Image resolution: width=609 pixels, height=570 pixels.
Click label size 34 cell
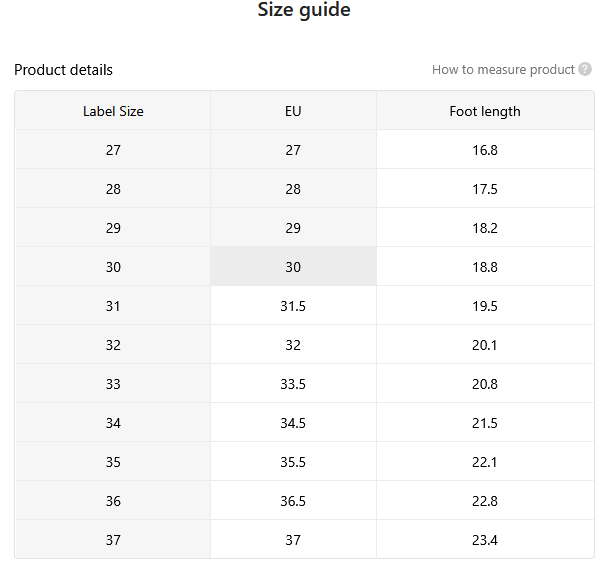pos(113,422)
